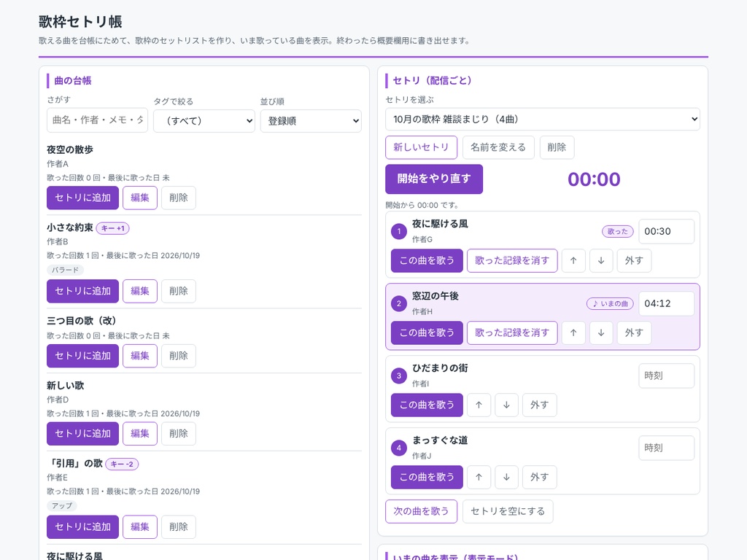Move ひだまりの街 down in the setlist
This screenshot has width=747, height=560.
point(506,405)
